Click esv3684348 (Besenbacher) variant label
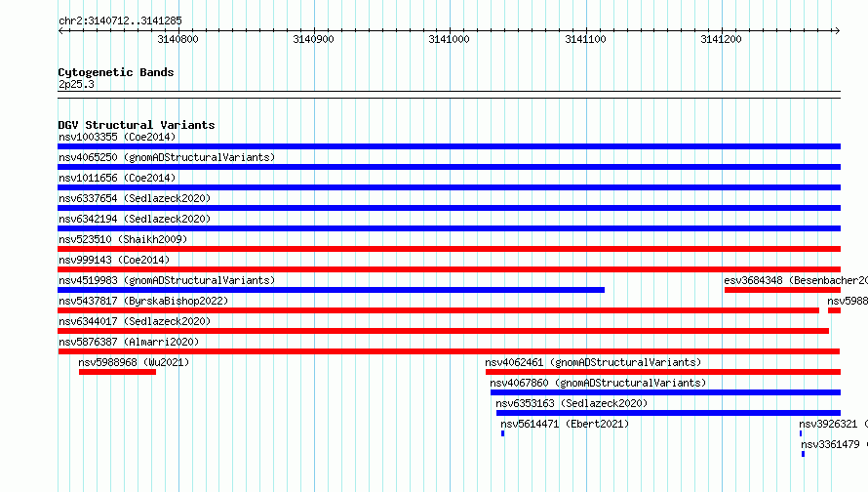The width and height of the screenshot is (868, 492). (x=796, y=280)
